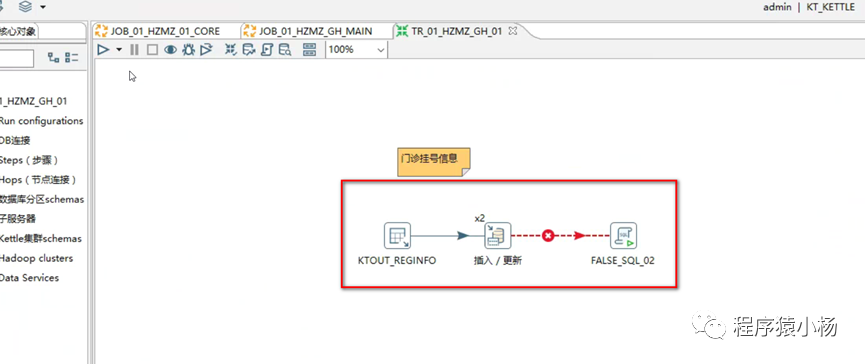Click the red error hop marker

tap(547, 236)
